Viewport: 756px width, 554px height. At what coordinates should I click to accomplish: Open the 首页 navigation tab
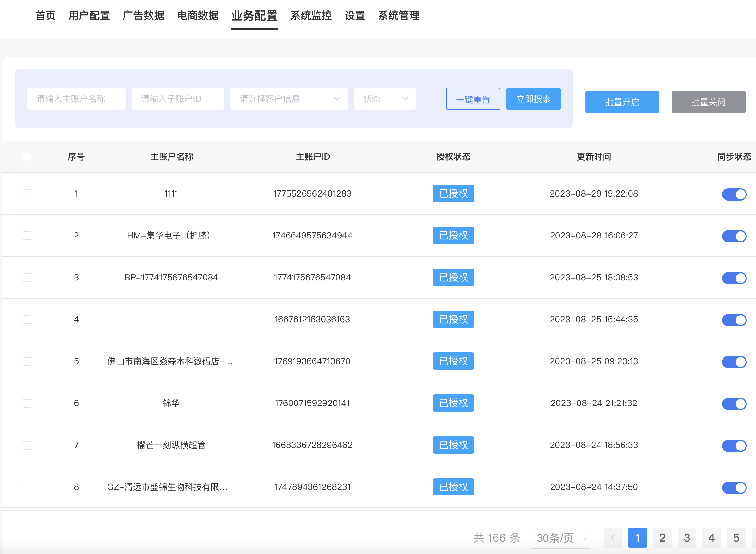[x=45, y=15]
